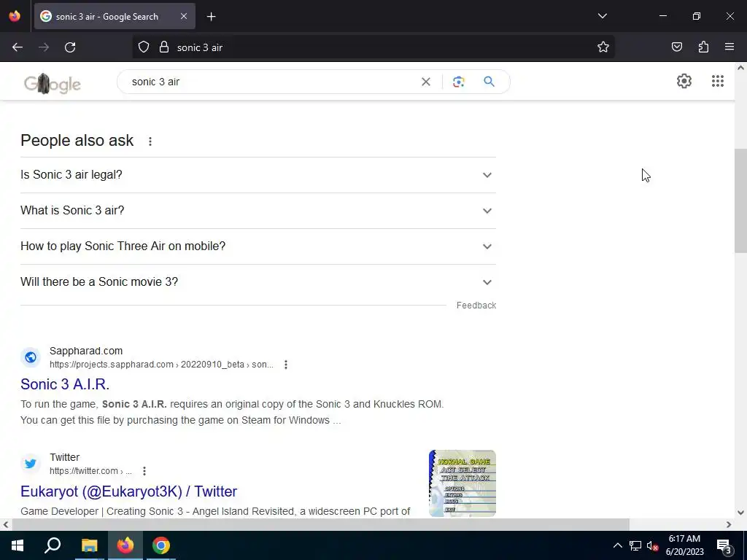Screen dimensions: 747x560
Task: Switch to Firefox in the taskbar
Action: point(125,545)
